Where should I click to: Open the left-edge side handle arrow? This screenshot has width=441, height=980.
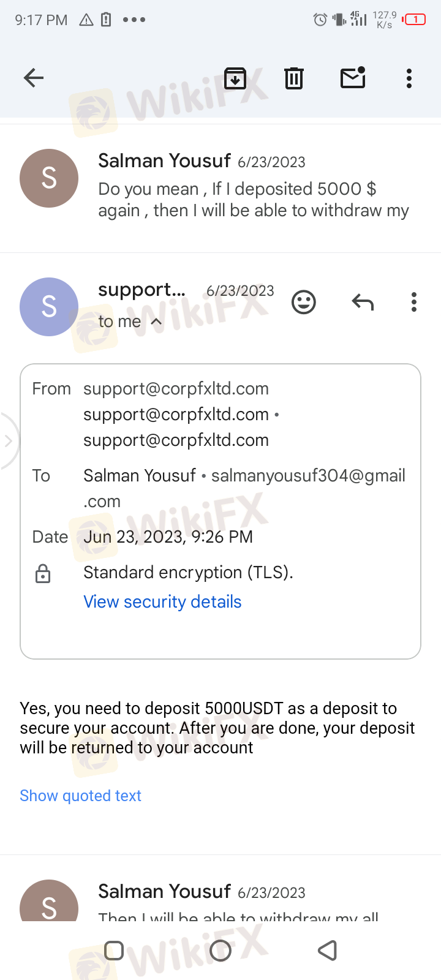coord(9,441)
